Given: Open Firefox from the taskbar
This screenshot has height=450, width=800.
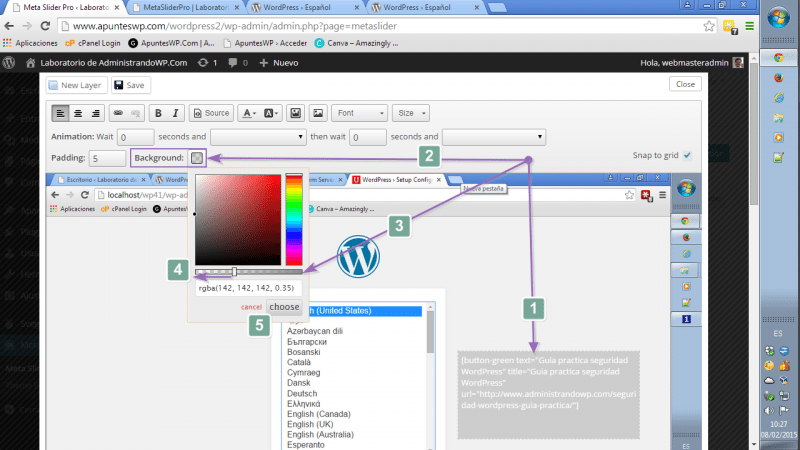Looking at the screenshot, I should [779, 78].
